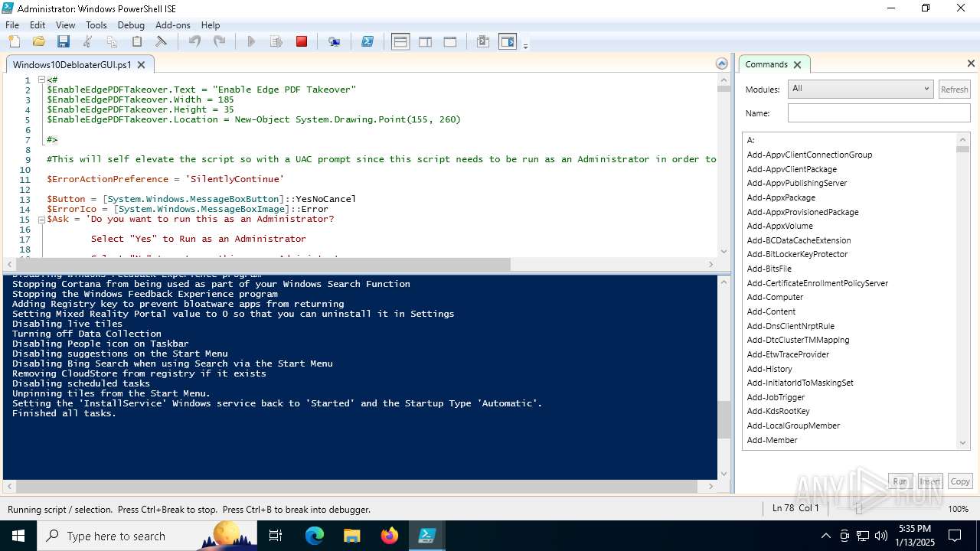980x551 pixels.
Task: Open New Remote PowerShell Tab icon
Action: [334, 41]
